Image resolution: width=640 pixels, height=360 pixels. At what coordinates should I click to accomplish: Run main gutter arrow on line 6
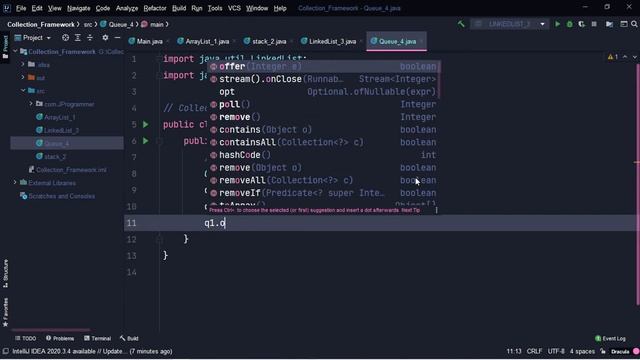click(x=146, y=141)
